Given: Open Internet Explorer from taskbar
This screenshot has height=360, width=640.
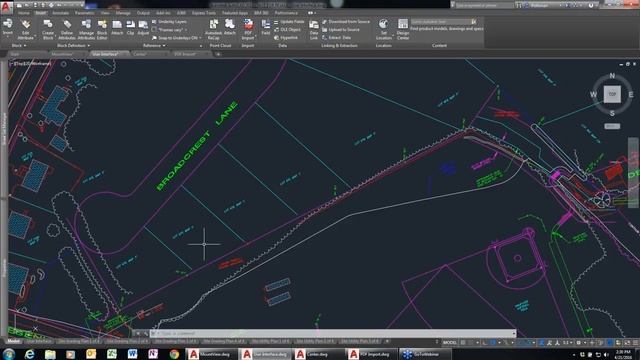Looking at the screenshot, I should pos(29,354).
